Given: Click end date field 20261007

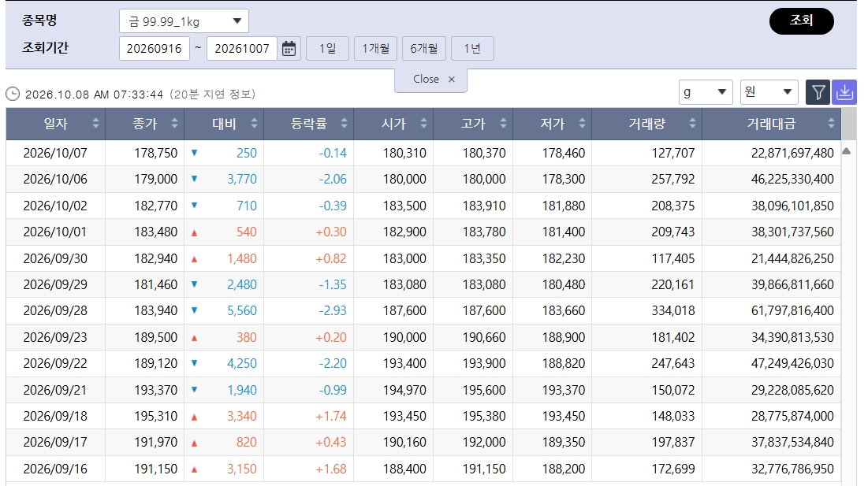Looking at the screenshot, I should coord(242,49).
